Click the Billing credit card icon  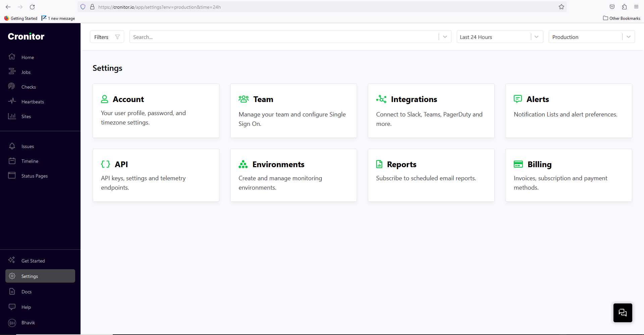click(x=518, y=164)
